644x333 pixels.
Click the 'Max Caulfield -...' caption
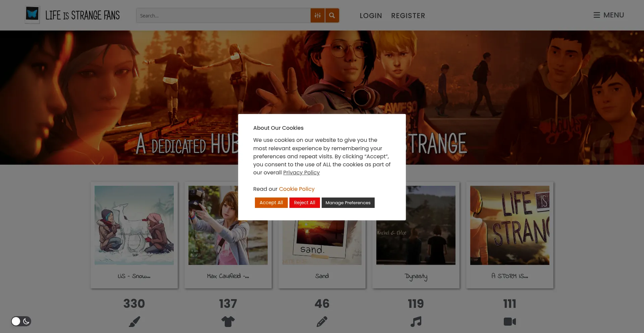[x=228, y=276]
